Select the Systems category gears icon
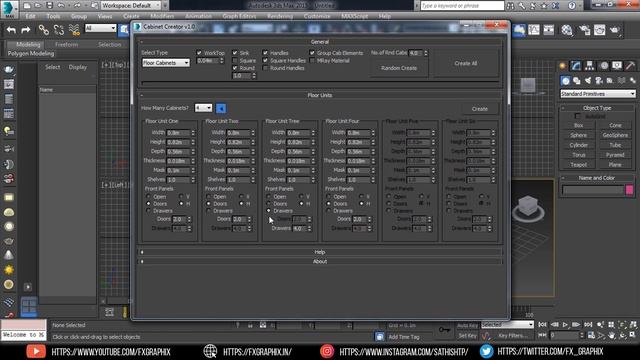 pos(632,81)
